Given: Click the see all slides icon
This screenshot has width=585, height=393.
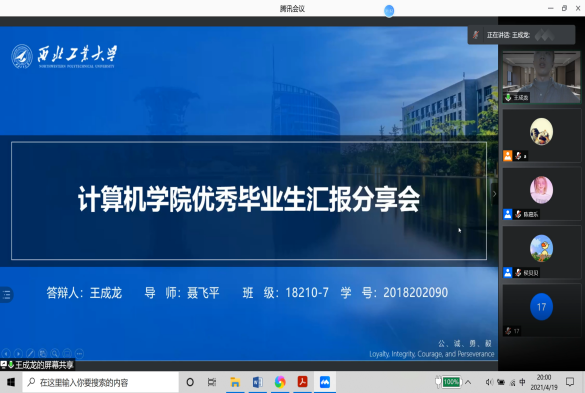Looking at the screenshot, I should (43, 353).
